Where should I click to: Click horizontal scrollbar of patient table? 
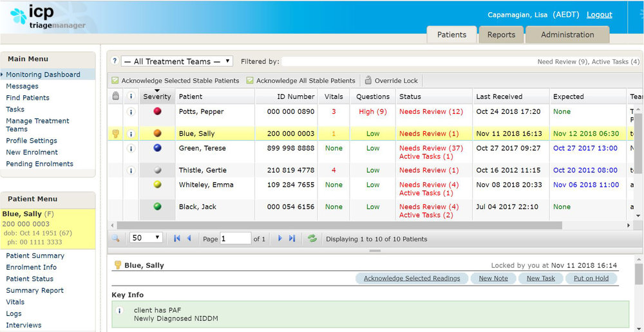click(339, 225)
